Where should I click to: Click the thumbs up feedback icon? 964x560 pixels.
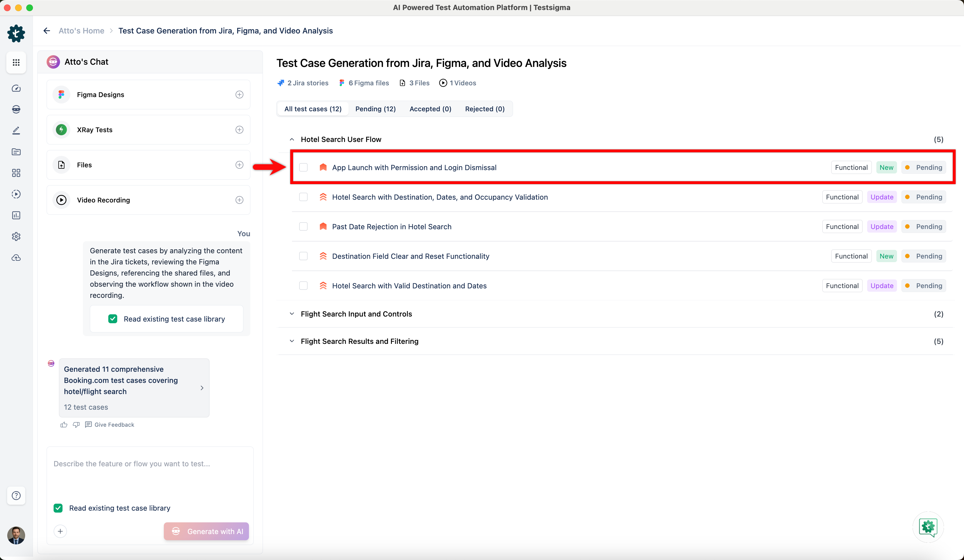64,425
